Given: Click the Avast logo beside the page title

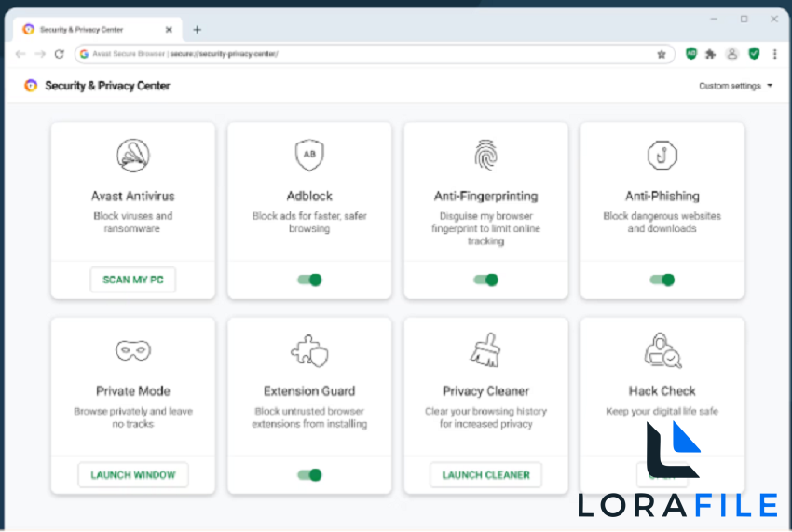Looking at the screenshot, I should click(31, 86).
